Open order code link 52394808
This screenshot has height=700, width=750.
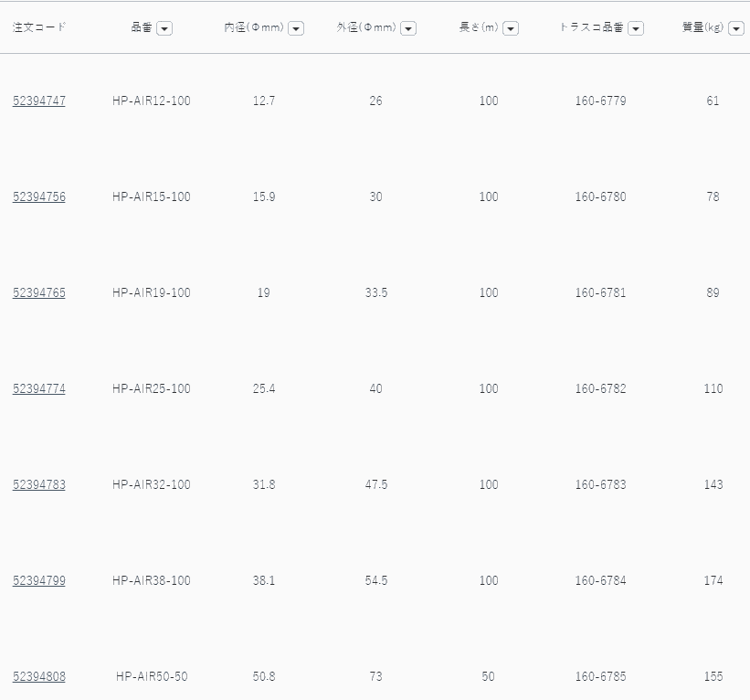(39, 676)
